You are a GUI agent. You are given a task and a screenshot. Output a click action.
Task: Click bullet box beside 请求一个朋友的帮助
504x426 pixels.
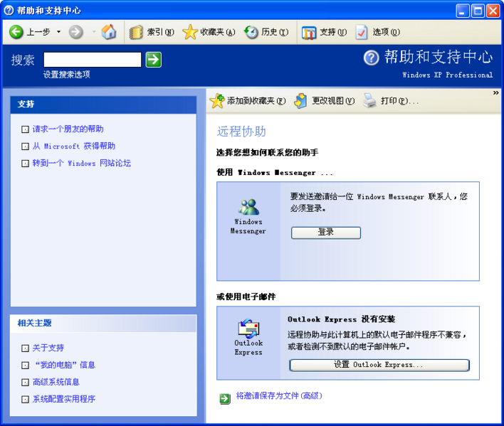coord(25,129)
